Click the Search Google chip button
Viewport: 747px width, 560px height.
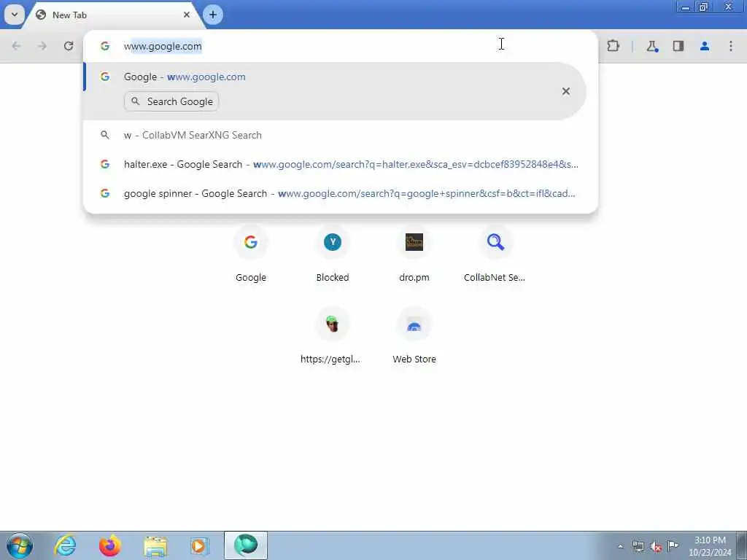(171, 101)
